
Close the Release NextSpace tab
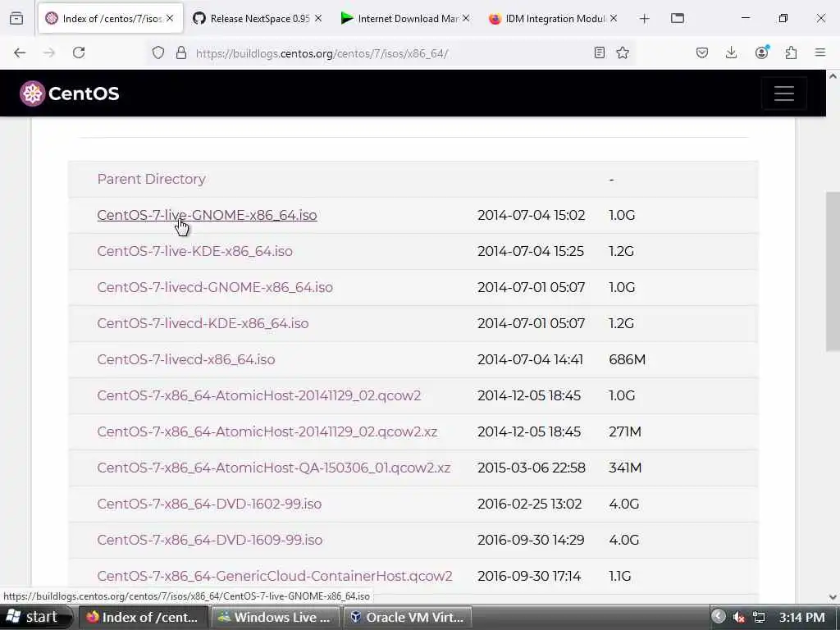318,19
